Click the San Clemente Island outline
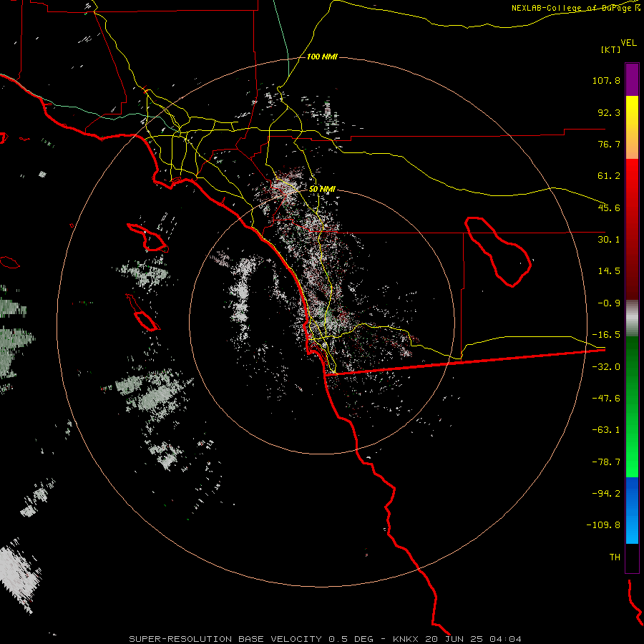 143,312
